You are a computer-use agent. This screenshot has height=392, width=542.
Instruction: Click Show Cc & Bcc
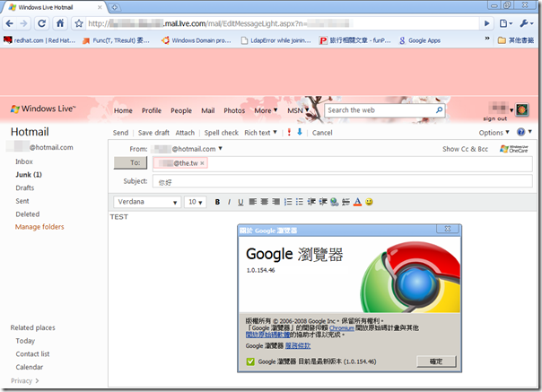(x=465, y=149)
